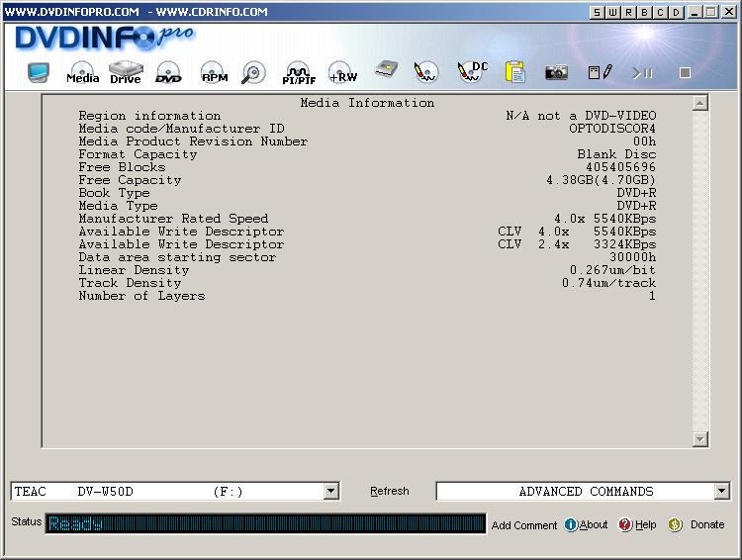Click the B title bar button

(644, 12)
